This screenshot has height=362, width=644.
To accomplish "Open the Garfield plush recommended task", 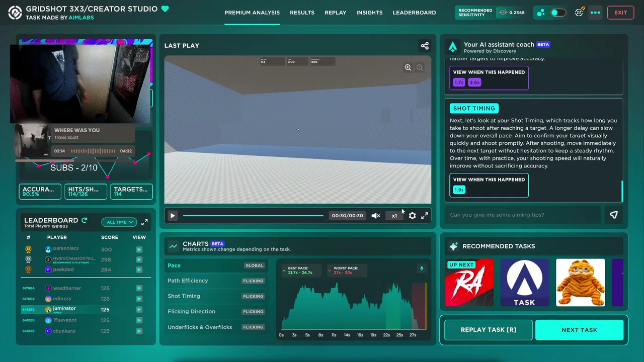I will coord(580,283).
